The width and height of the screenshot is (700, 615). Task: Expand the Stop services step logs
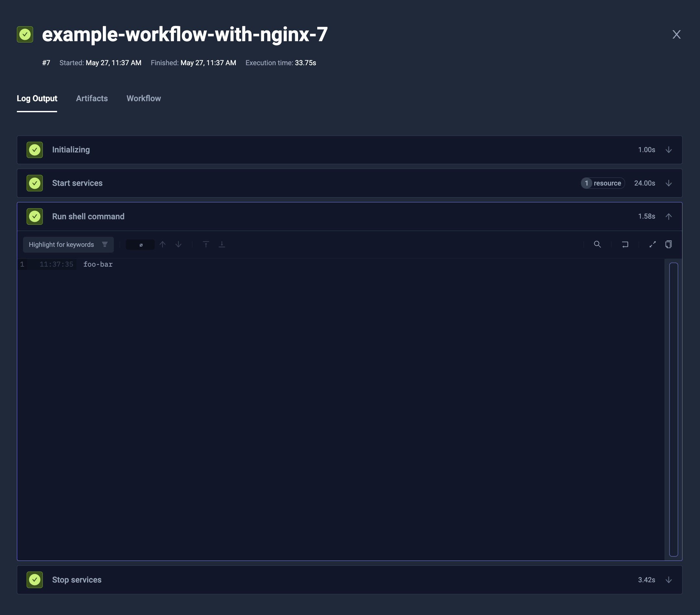coord(669,580)
